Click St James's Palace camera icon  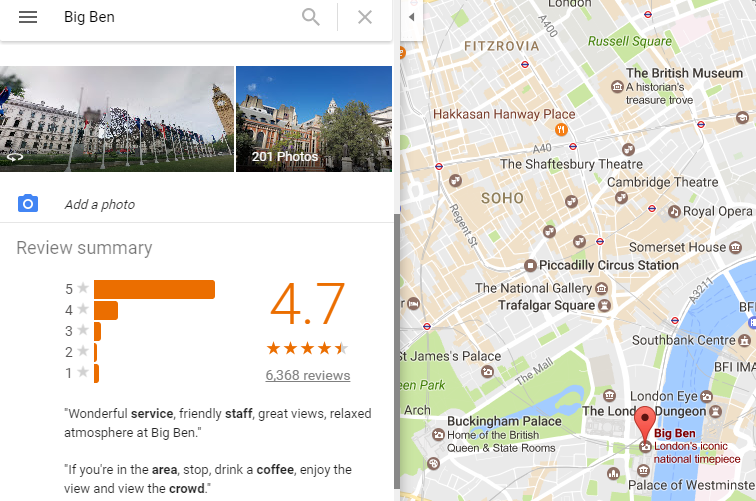[487, 371]
